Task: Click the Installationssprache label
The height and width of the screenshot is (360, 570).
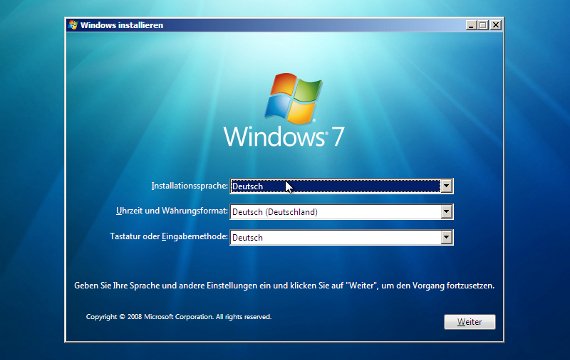Action: tap(189, 186)
